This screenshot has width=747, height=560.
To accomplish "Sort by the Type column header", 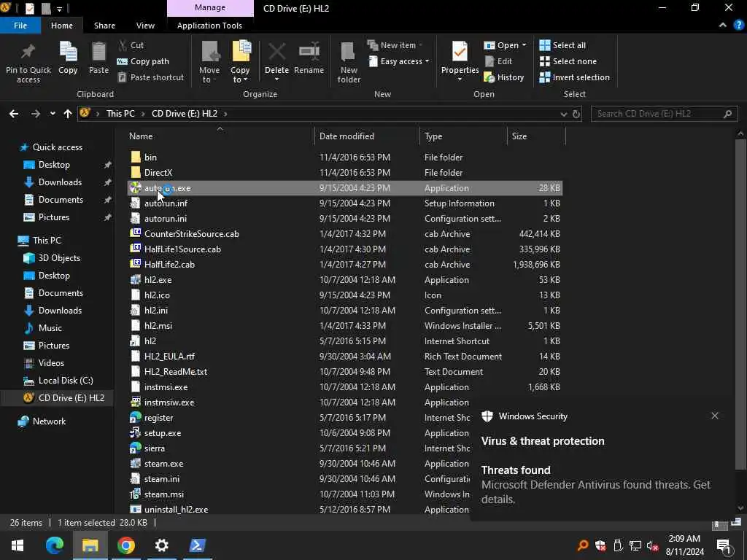I will pos(463,136).
